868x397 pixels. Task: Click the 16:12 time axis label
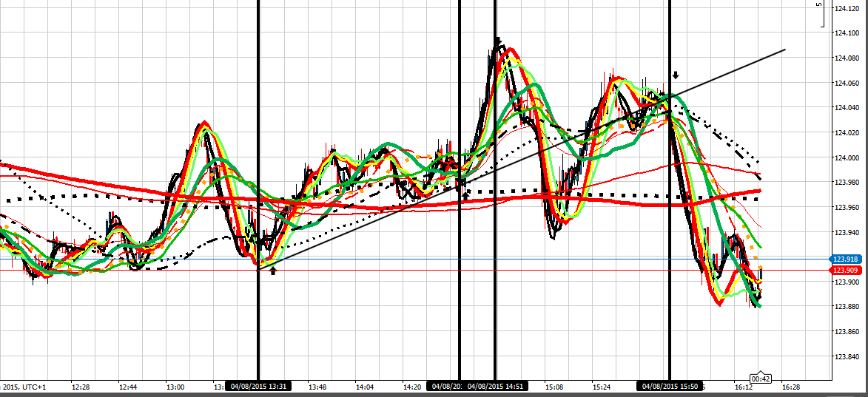tap(743, 387)
